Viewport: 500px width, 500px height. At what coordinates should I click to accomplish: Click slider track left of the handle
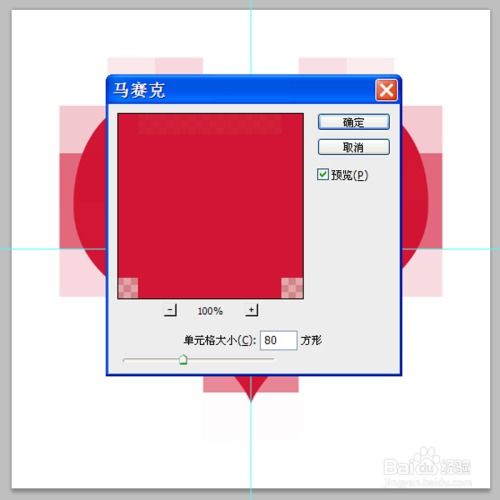pos(151,359)
